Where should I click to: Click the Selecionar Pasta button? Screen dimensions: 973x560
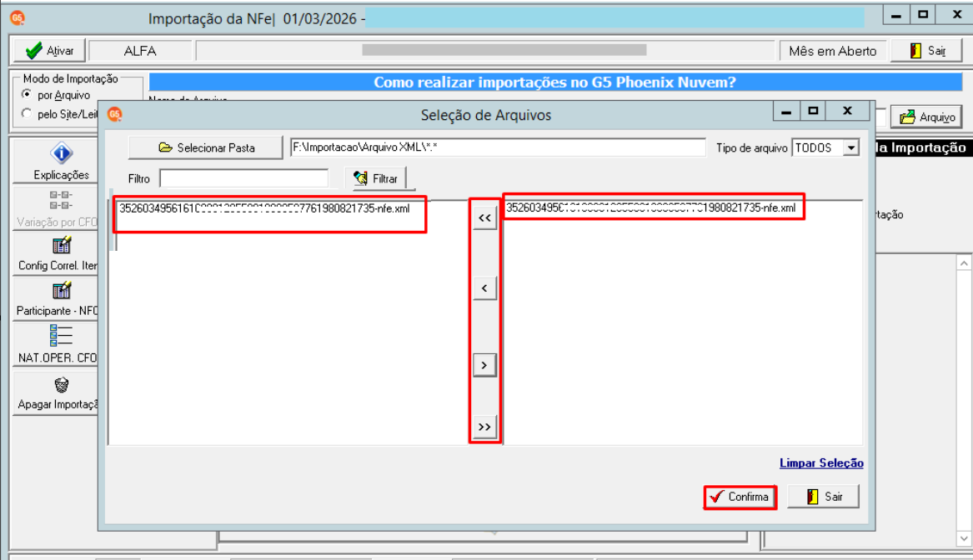tap(205, 147)
